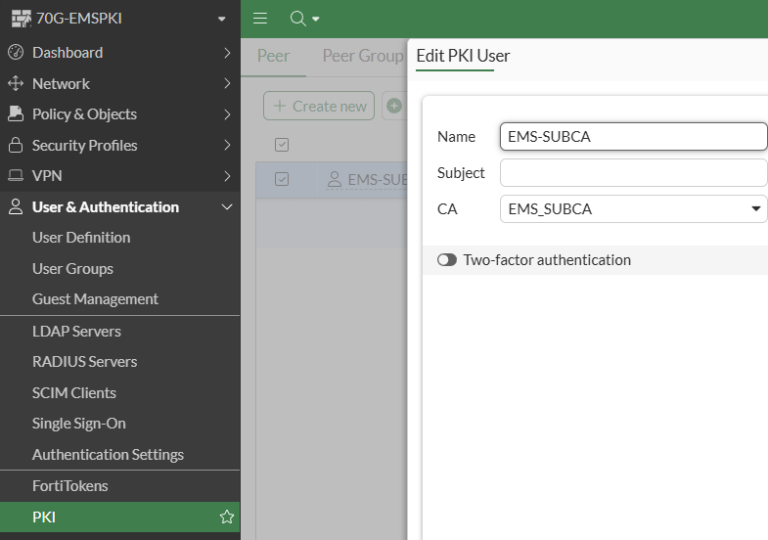Click the FortiGate device logo icon

tap(21, 19)
